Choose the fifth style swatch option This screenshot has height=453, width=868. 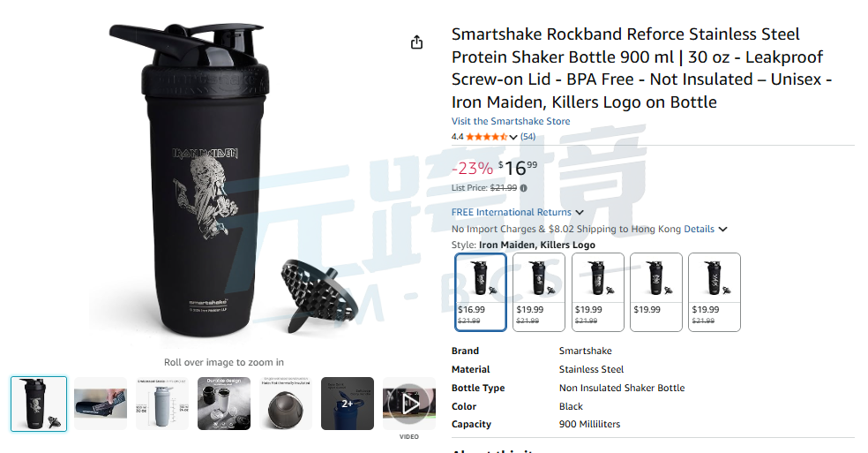(715, 292)
